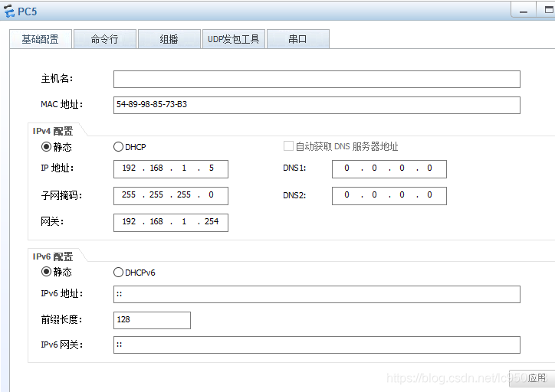The height and width of the screenshot is (392, 555).
Task: Switch to the 基础配置 tab
Action: 41,39
